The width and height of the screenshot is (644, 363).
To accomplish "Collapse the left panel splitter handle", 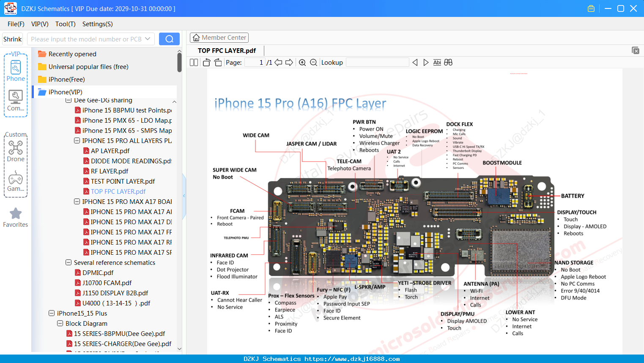I will 184,195.
